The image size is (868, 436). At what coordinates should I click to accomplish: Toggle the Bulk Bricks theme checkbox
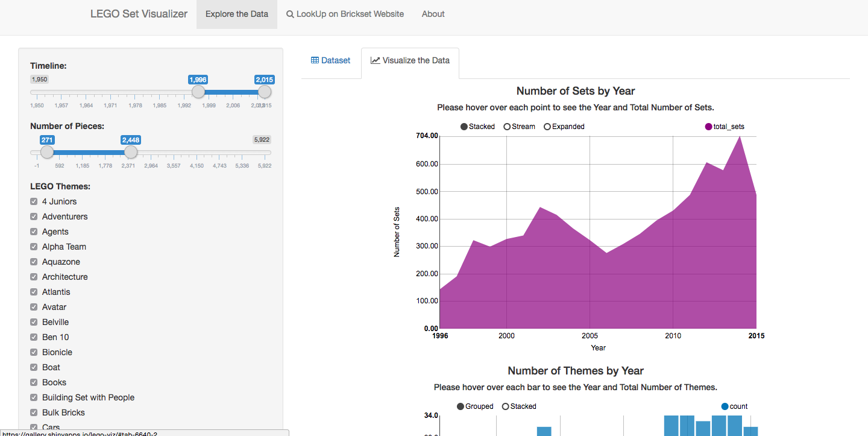[x=34, y=412]
